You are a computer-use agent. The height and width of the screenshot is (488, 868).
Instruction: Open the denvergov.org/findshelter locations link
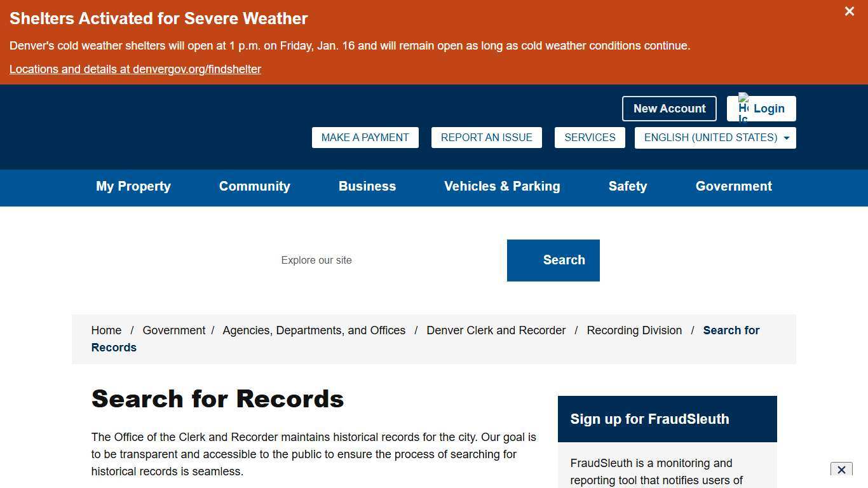[x=135, y=69]
